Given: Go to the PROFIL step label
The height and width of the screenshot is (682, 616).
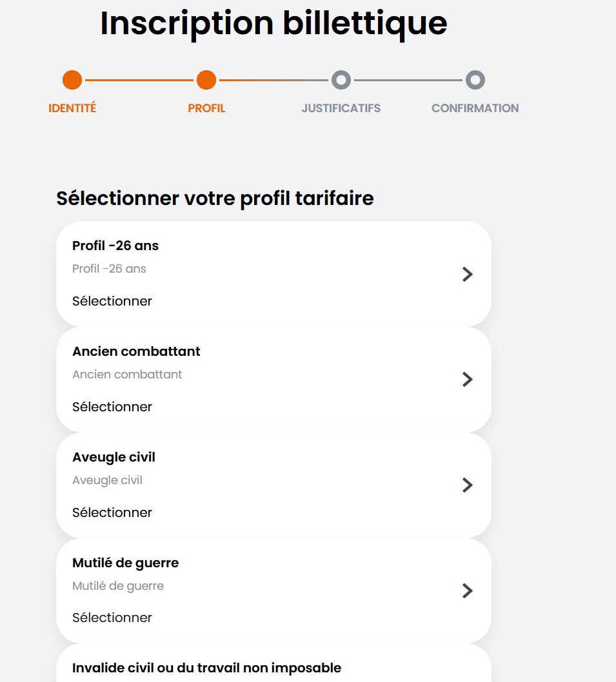Looking at the screenshot, I should click(x=206, y=108).
